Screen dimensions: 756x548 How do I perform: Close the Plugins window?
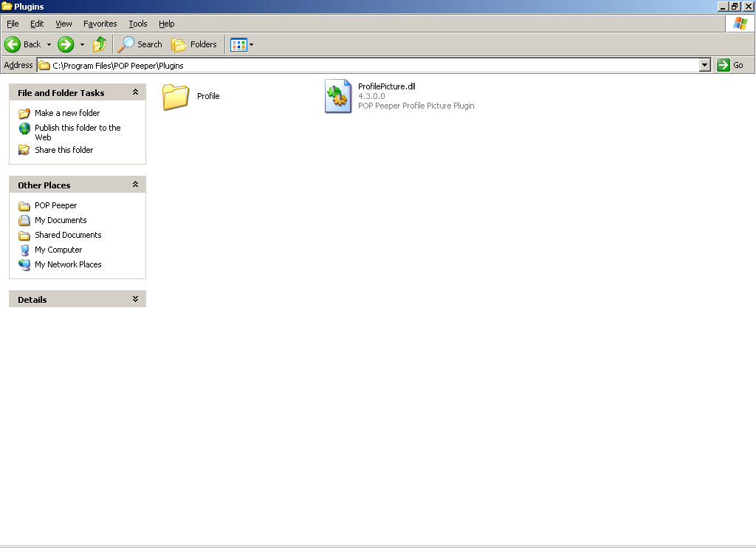coord(749,6)
